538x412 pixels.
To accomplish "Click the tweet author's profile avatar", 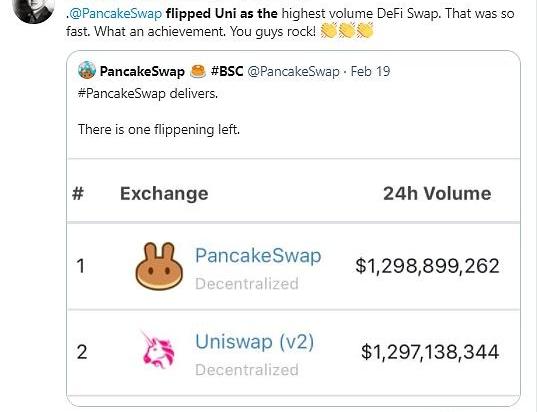I will (33, 9).
